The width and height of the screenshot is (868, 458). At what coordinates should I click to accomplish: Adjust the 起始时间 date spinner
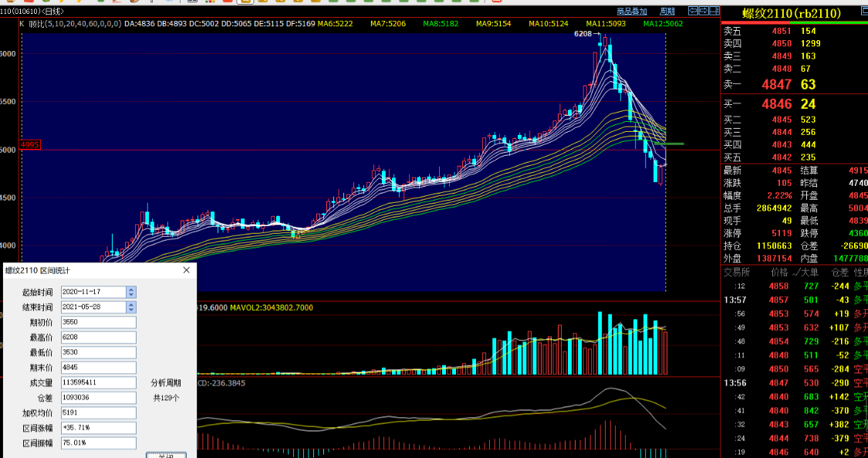point(131,292)
